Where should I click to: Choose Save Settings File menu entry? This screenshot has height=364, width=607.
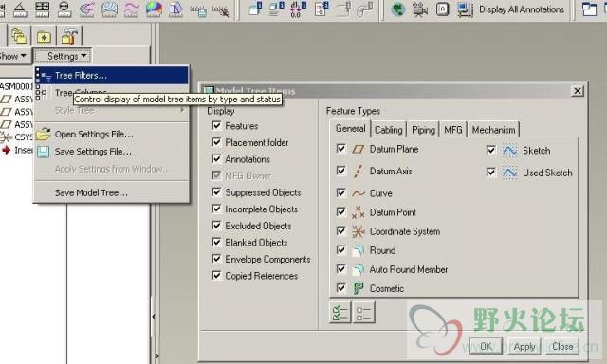click(x=112, y=152)
